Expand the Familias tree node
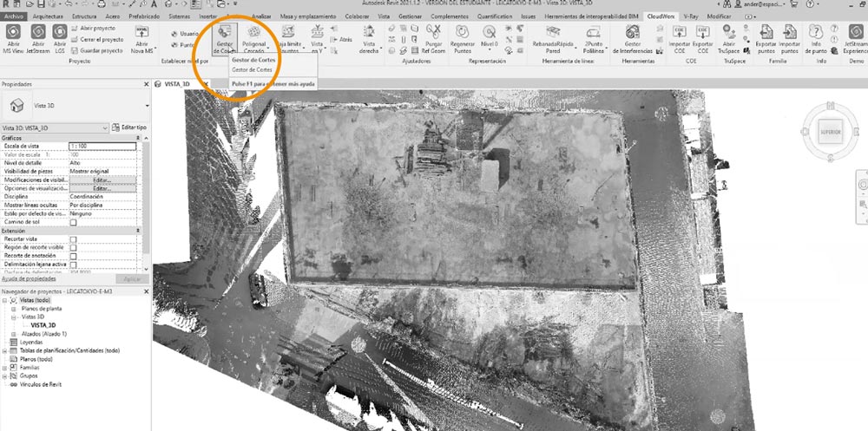Screen dimensions: 868x431 click(5, 367)
